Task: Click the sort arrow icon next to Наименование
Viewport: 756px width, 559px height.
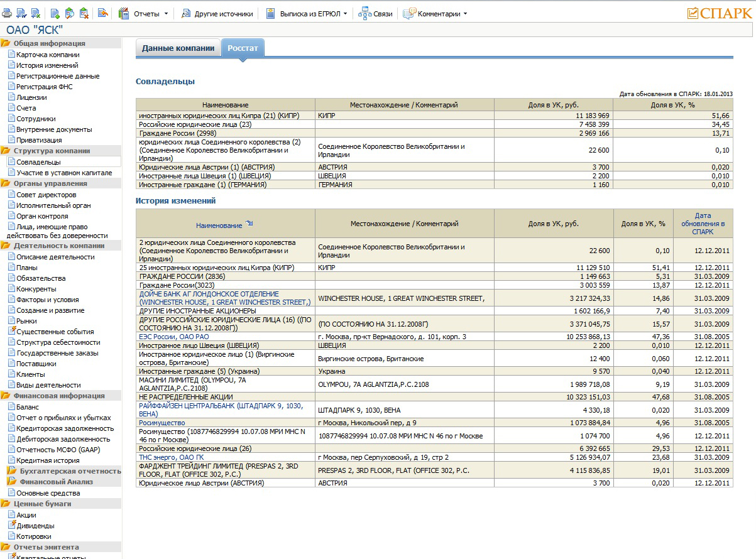Action: click(249, 224)
